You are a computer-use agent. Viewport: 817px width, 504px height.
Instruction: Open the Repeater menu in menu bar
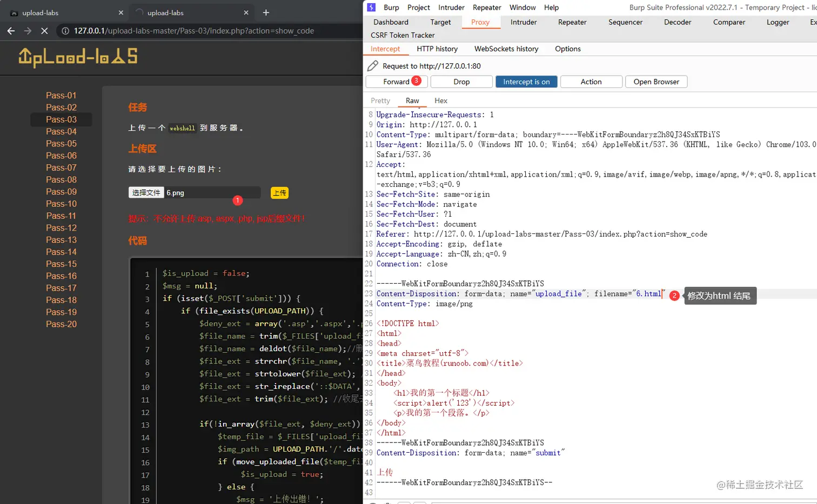(487, 8)
